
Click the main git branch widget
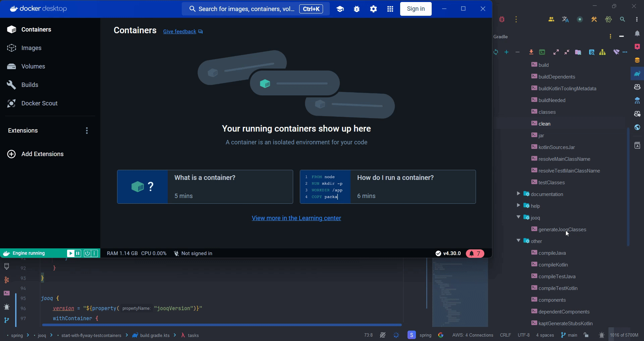point(569,335)
